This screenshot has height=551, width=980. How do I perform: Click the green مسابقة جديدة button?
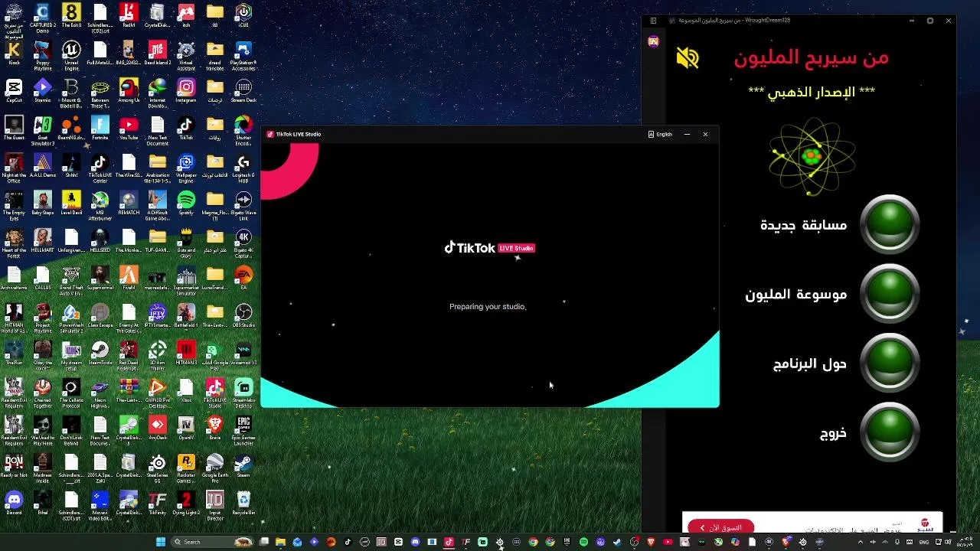(889, 224)
